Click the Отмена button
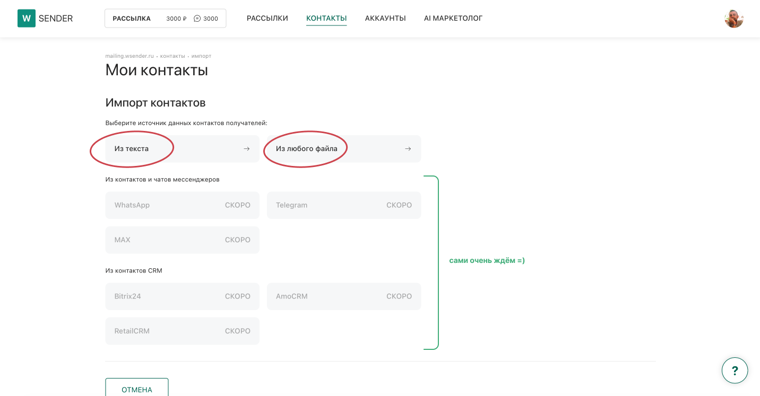This screenshot has height=396, width=760. pos(137,388)
